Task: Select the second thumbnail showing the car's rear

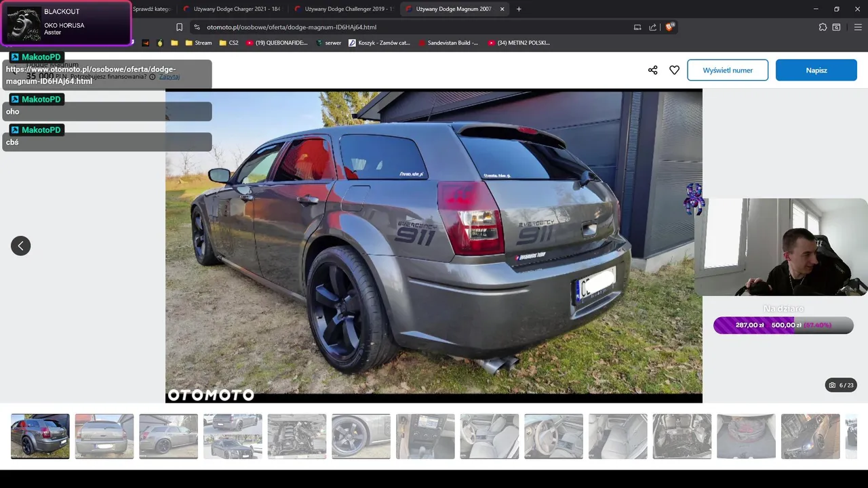Action: (x=104, y=436)
